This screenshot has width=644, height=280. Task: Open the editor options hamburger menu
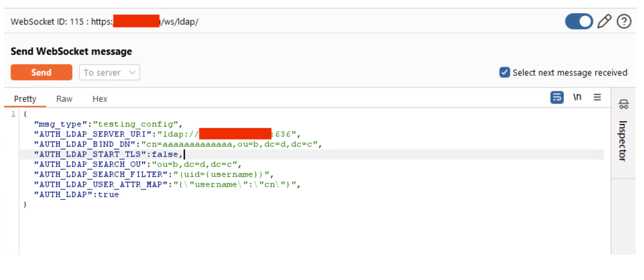click(597, 97)
